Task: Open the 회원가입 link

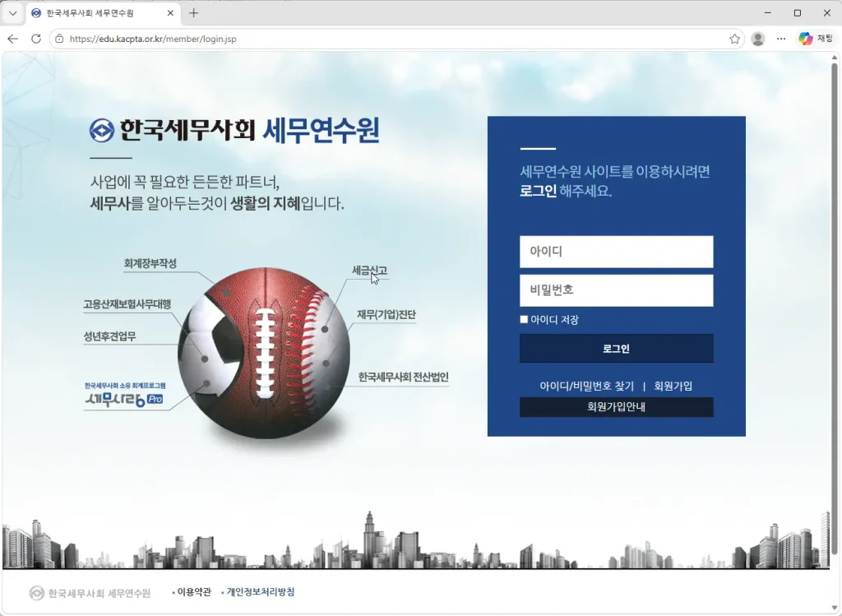Action: [673, 387]
